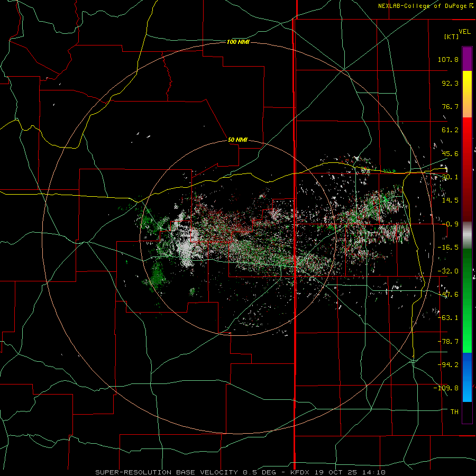Click the 14.5 legend value

coord(450,200)
